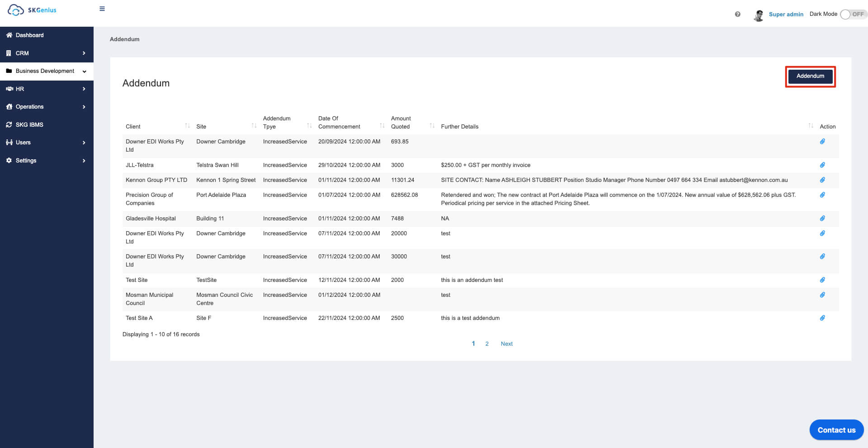Image resolution: width=868 pixels, height=448 pixels.
Task: Click the Telstra Swan Hill site cell
Action: click(217, 165)
